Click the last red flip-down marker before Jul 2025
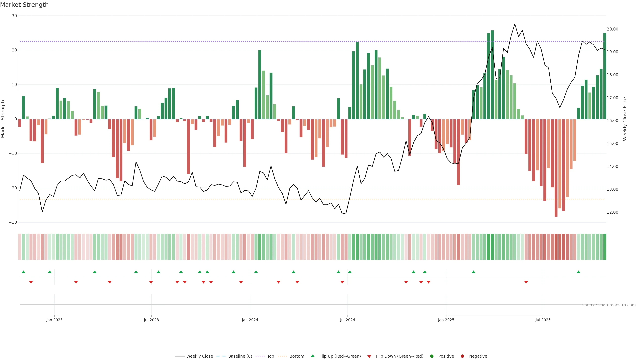Image resolution: width=644 pixels, height=362 pixels. pos(526,282)
